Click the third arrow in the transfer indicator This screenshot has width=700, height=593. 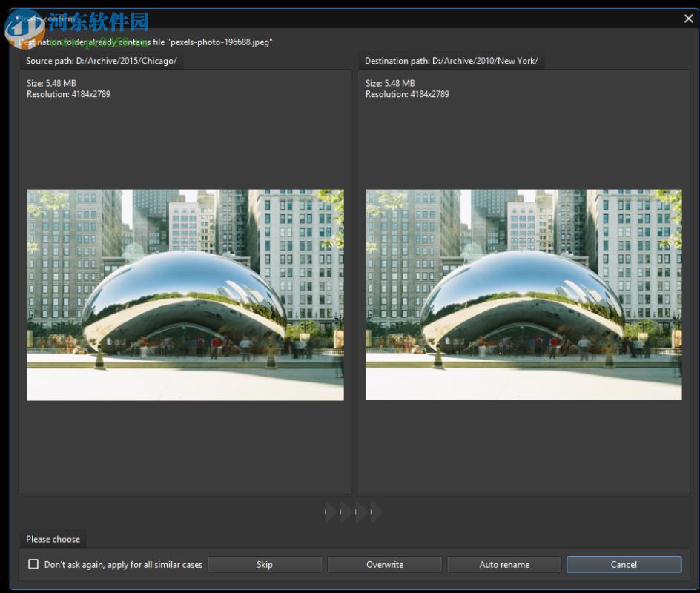pos(360,511)
